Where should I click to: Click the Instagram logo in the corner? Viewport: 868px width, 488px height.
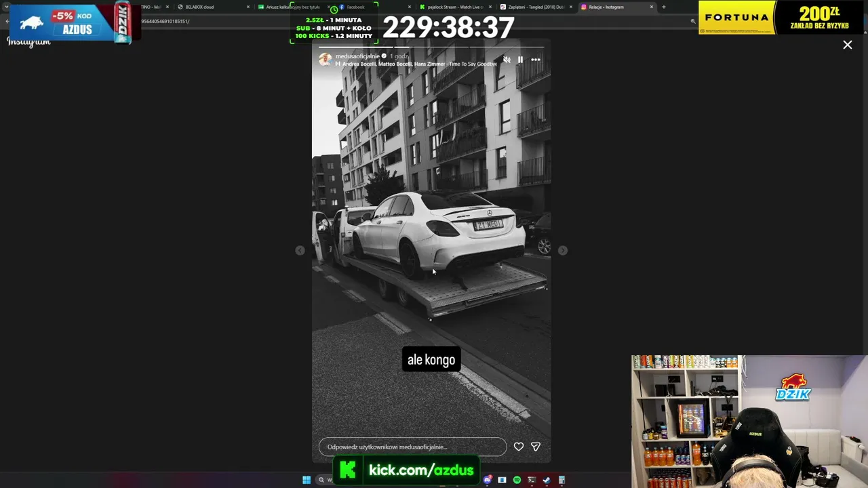click(28, 42)
